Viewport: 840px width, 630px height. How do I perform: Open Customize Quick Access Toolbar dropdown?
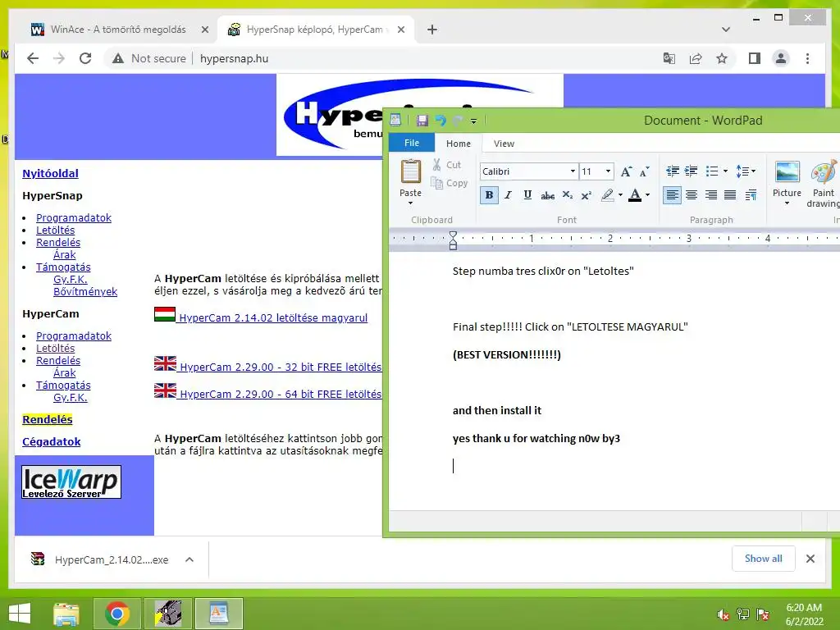pos(473,121)
